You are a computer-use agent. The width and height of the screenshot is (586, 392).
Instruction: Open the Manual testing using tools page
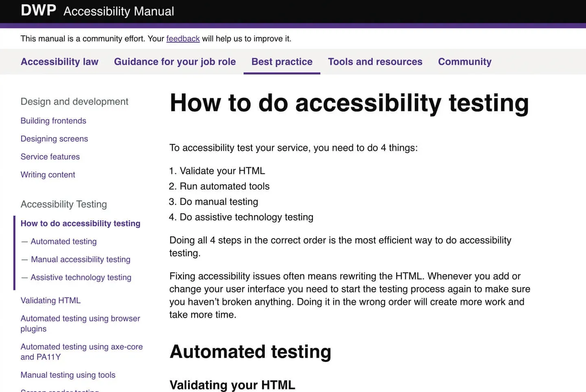pyautogui.click(x=68, y=374)
